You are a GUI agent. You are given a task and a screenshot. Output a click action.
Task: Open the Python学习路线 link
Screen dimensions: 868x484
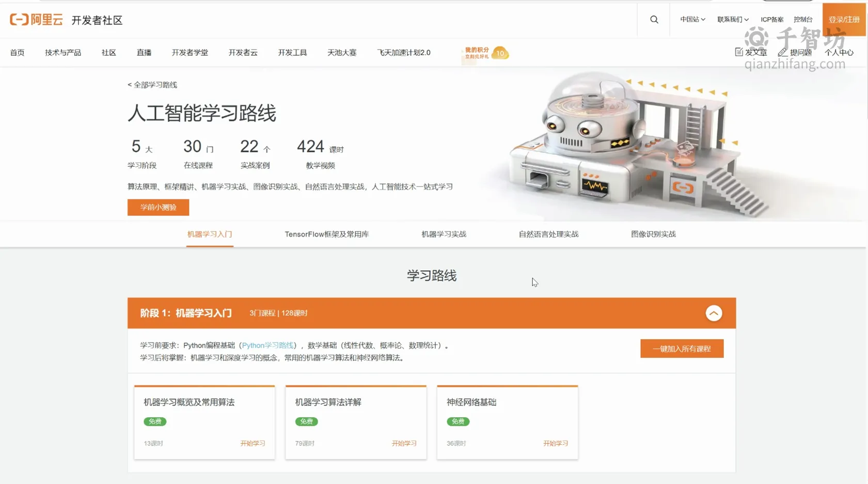[267, 346]
